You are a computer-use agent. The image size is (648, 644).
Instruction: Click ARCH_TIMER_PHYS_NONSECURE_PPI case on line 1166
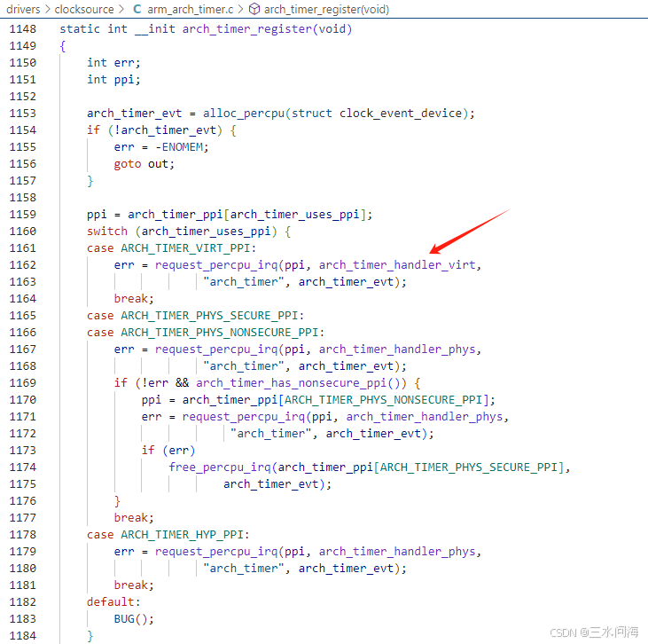click(220, 333)
